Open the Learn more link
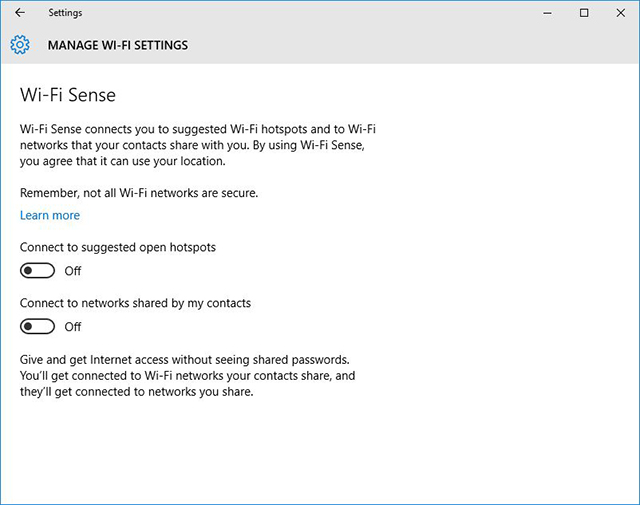640x505 pixels. coord(50,216)
